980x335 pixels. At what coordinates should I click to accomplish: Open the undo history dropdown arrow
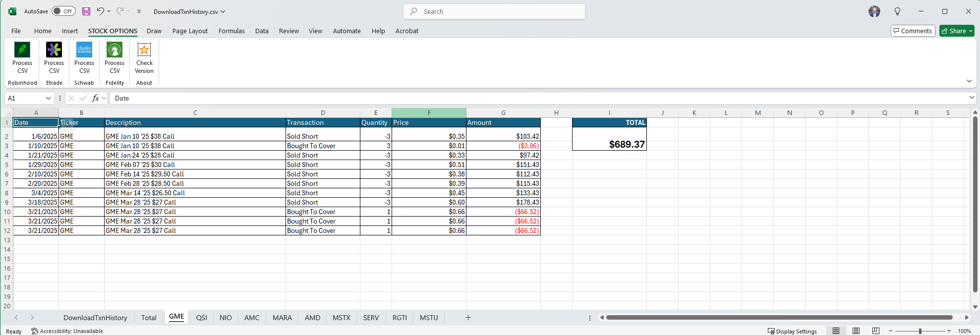[x=109, y=11]
